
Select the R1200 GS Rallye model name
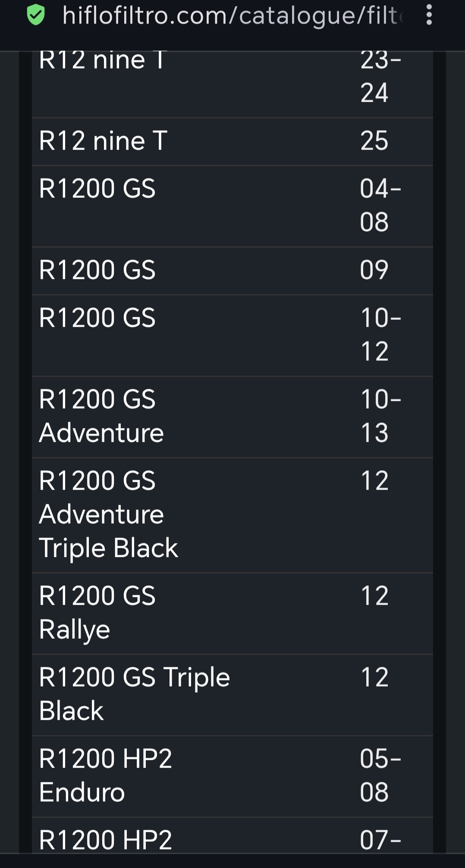pyautogui.click(x=97, y=612)
